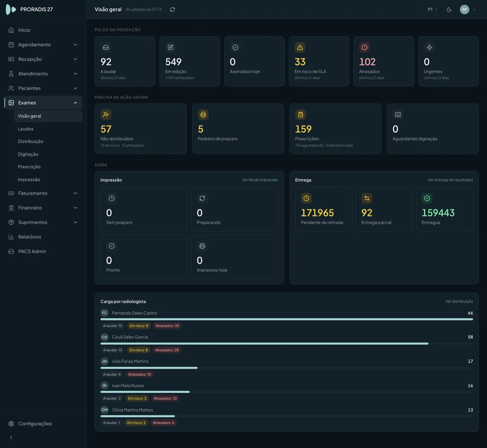The height and width of the screenshot is (448, 487).
Task: Click the printer icon on Pedidos de preparo
Action: tap(203, 115)
